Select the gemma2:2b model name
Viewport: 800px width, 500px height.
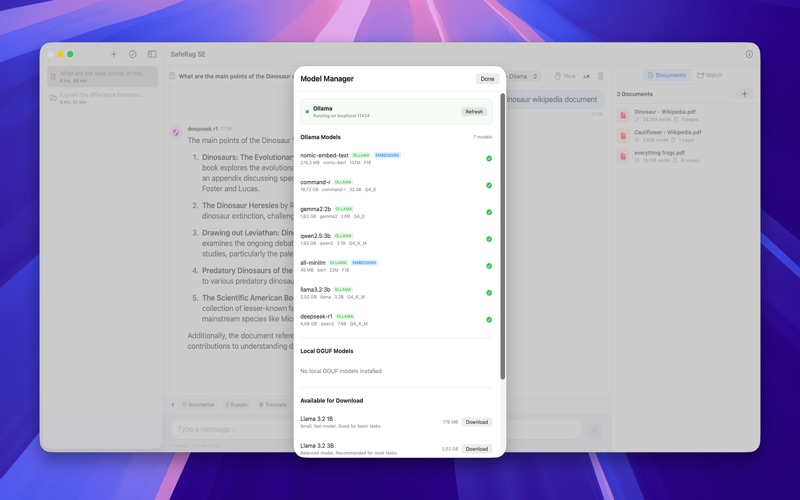coord(316,209)
